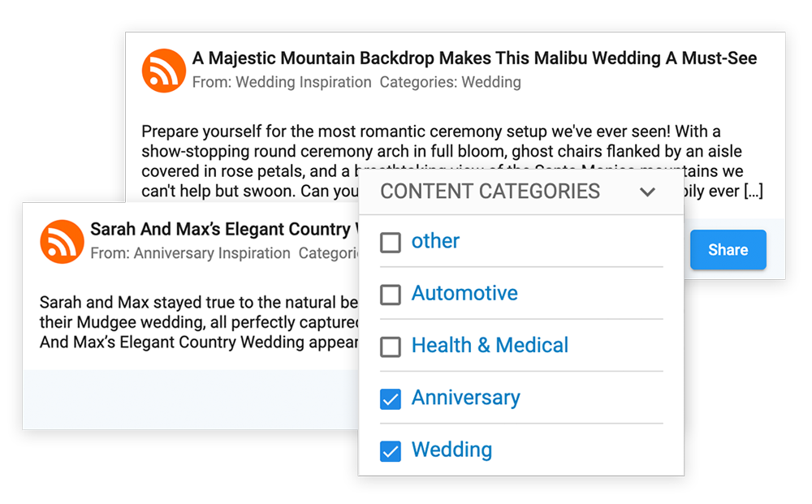Tick the Health & Medical checkbox
The image size is (812, 504).
(391, 347)
